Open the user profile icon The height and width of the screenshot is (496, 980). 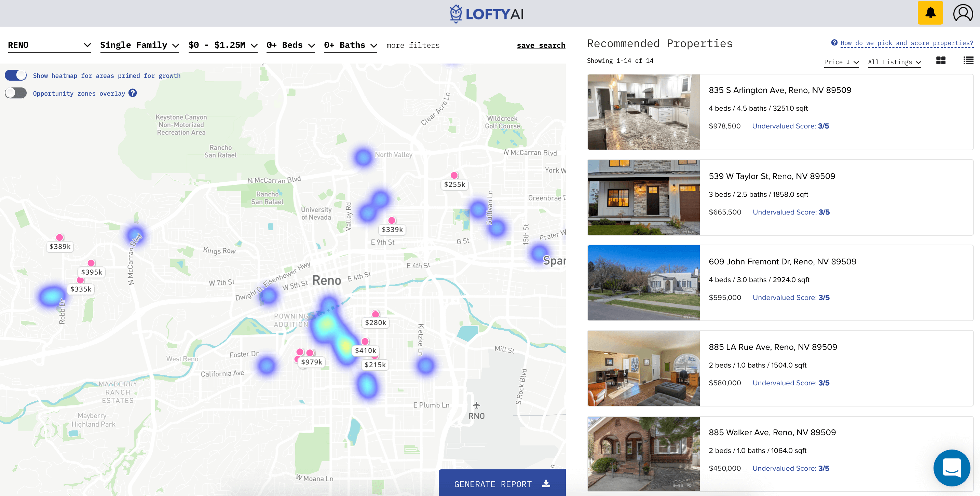[963, 13]
